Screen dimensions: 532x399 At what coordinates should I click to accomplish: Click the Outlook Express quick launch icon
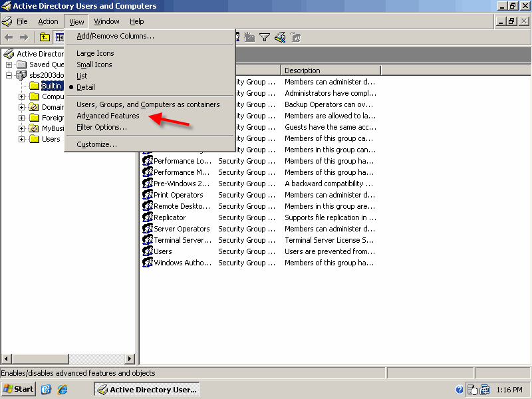coord(46,389)
